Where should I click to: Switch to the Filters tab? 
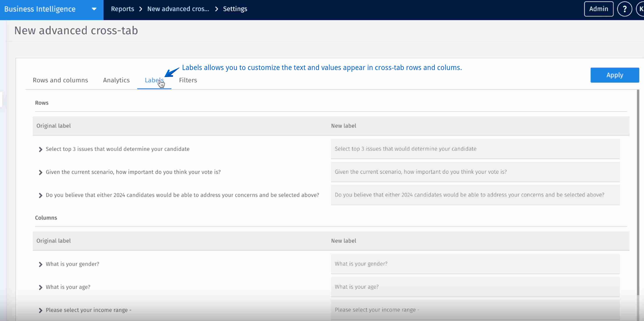point(188,80)
